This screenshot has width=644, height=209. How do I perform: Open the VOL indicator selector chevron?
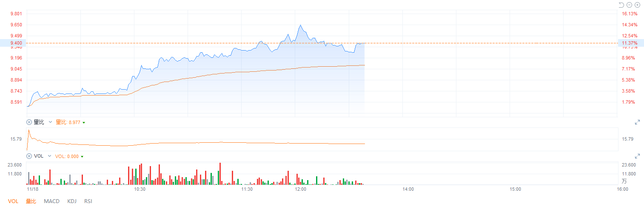50,156
